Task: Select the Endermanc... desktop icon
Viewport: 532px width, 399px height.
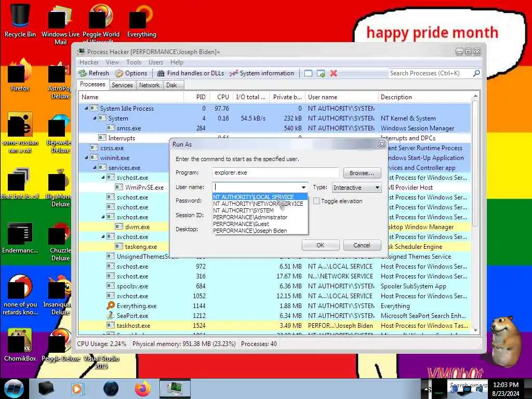Action: pos(20,237)
